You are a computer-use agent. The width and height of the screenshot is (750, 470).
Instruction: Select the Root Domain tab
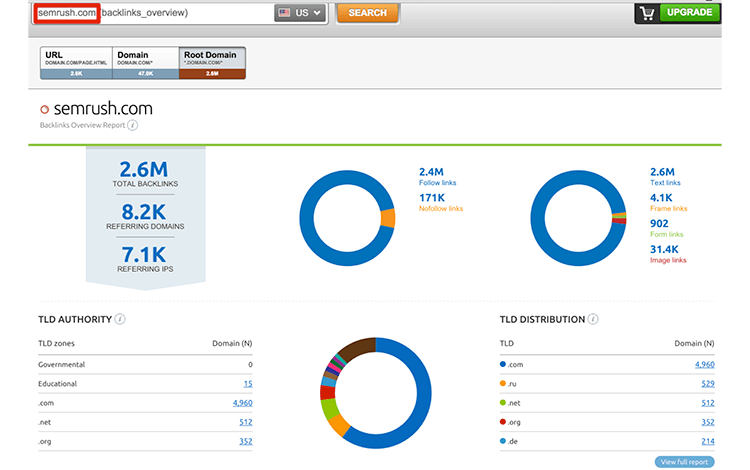[x=212, y=63]
